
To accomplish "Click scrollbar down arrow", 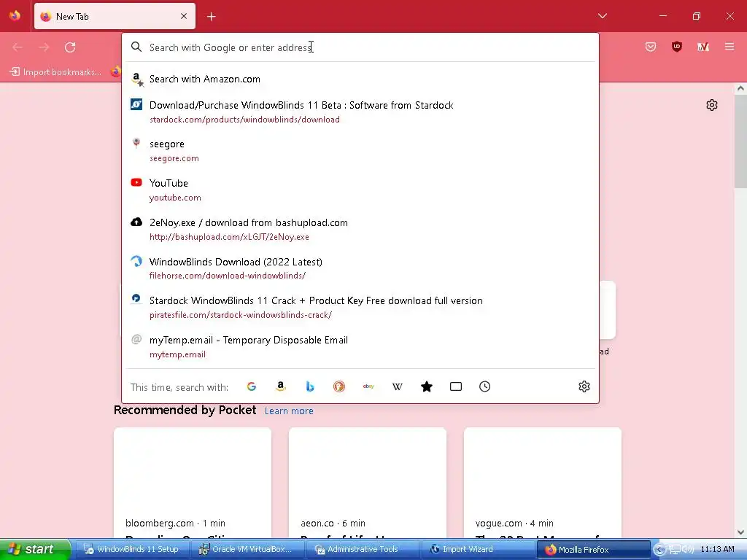I will [740, 532].
